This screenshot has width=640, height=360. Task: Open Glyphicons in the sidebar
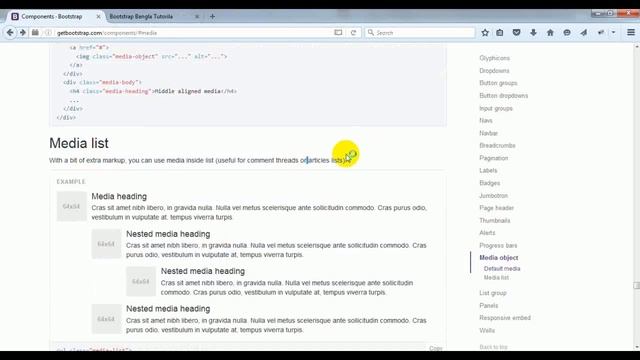494,58
